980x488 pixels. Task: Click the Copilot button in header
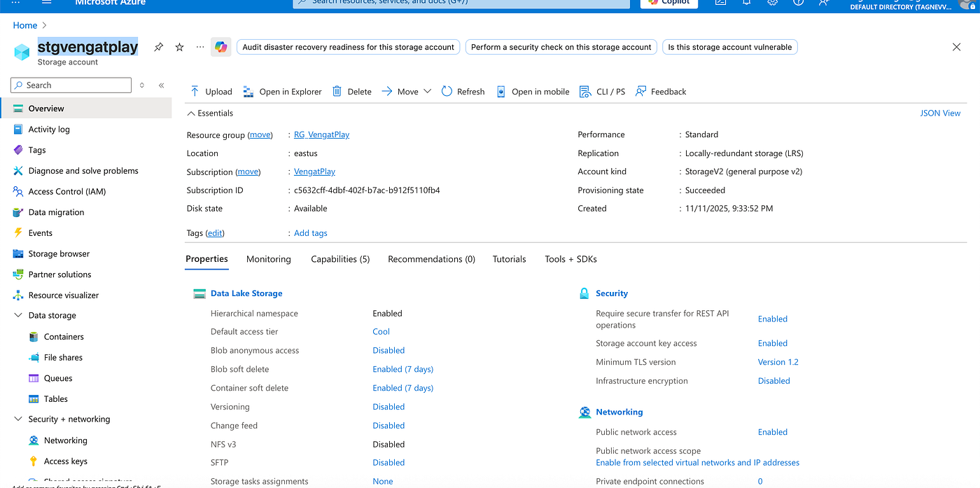[668, 3]
